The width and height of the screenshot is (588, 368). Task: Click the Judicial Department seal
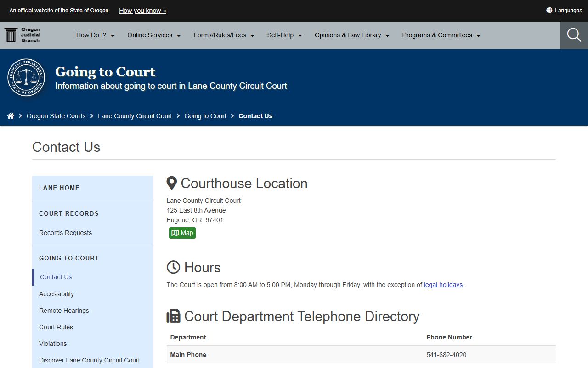(26, 77)
